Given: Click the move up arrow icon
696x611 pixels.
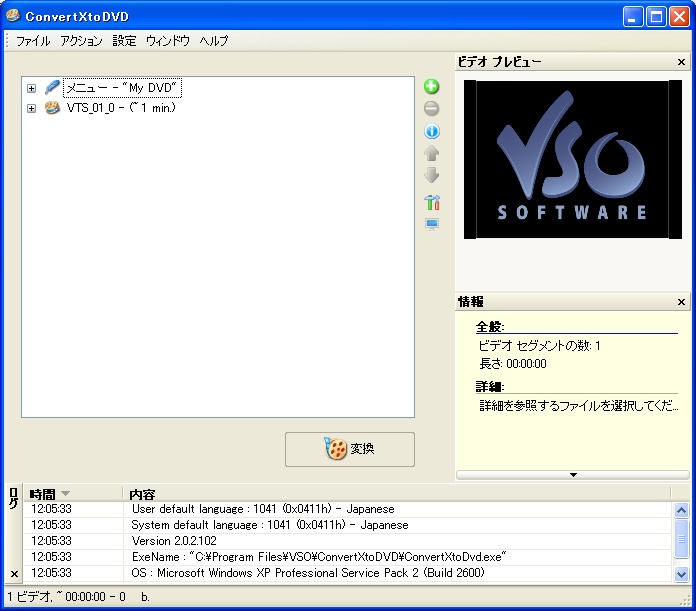Looking at the screenshot, I should pyautogui.click(x=431, y=154).
